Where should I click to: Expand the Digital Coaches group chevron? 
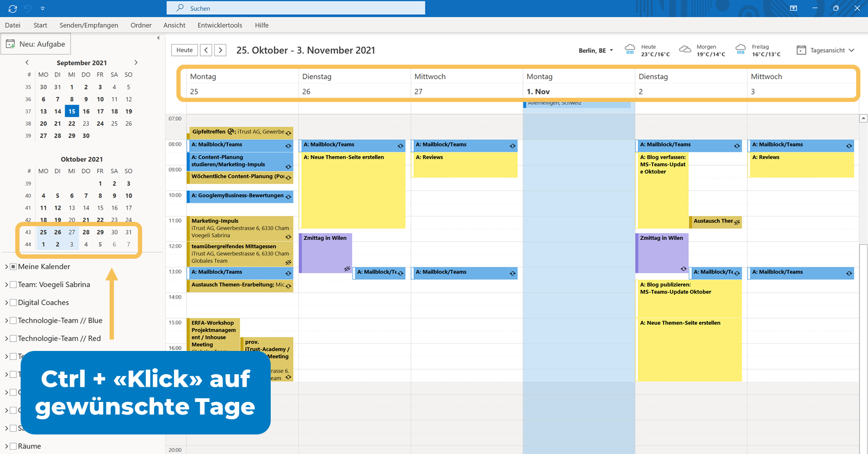tap(7, 303)
